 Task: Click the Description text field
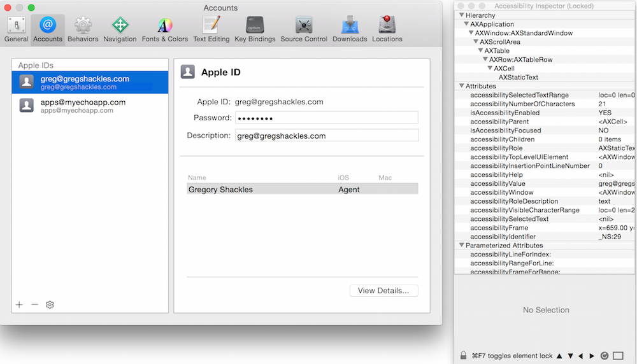327,136
